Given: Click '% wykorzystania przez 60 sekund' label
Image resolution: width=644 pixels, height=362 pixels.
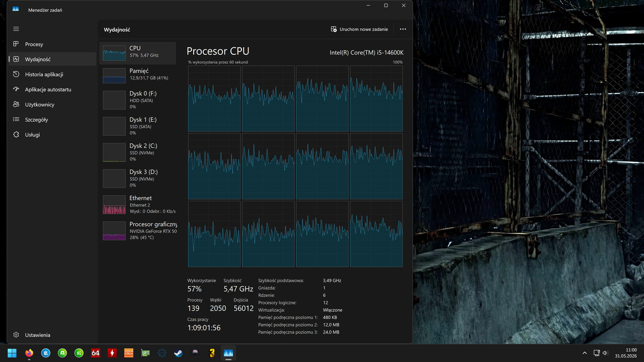Looking at the screenshot, I should tap(218, 62).
